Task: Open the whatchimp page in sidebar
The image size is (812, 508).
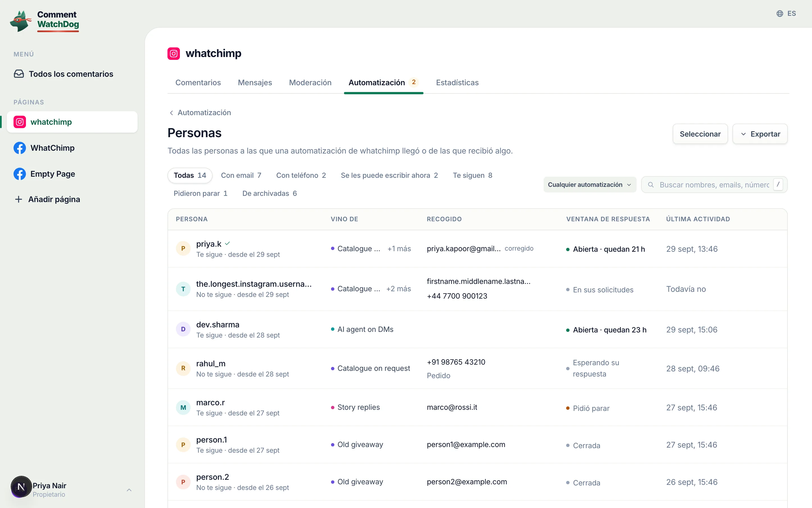Action: click(72, 122)
